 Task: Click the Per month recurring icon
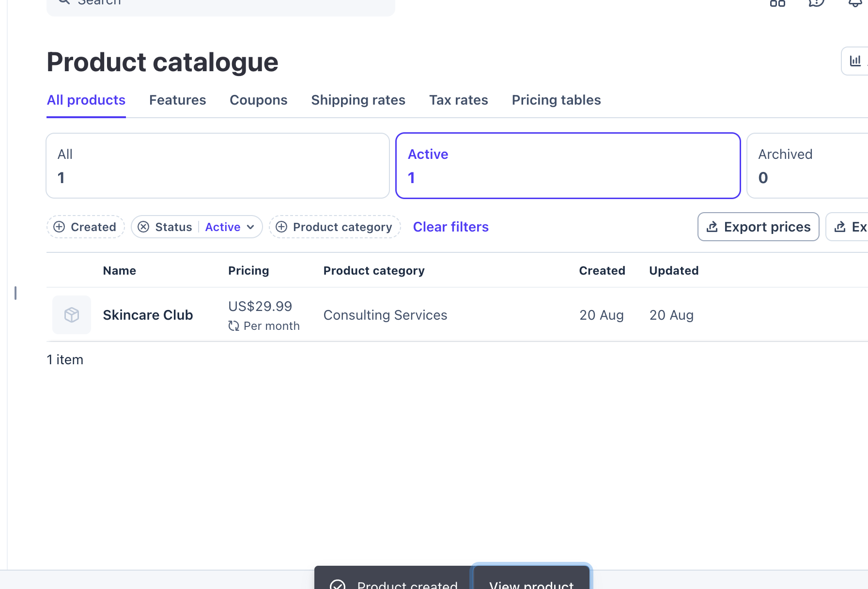(x=234, y=326)
